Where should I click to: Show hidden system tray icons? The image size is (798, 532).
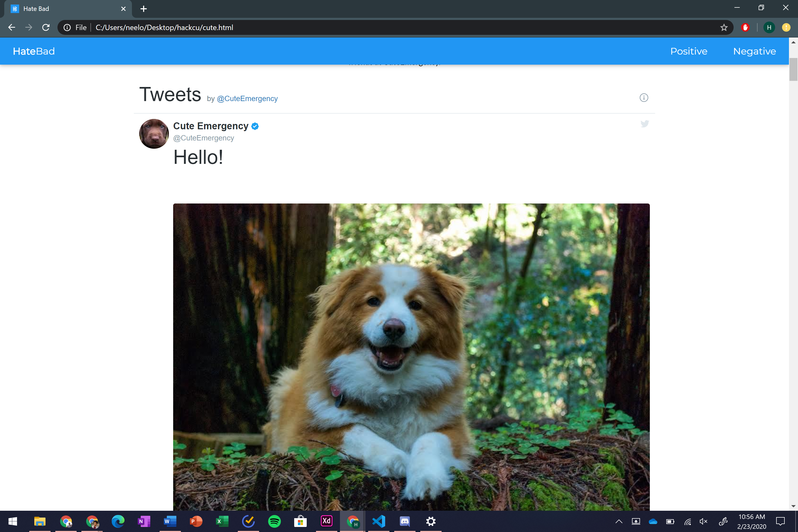pos(619,521)
